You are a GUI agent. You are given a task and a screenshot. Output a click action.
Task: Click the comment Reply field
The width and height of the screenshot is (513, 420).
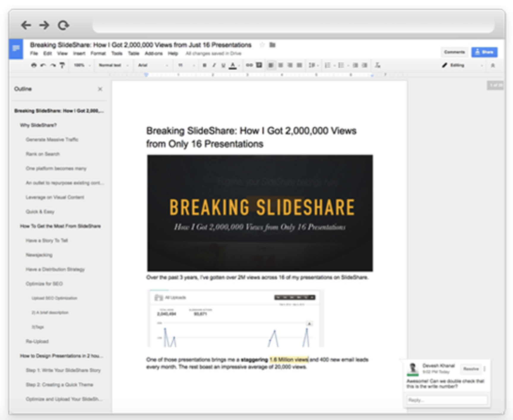pos(447,400)
